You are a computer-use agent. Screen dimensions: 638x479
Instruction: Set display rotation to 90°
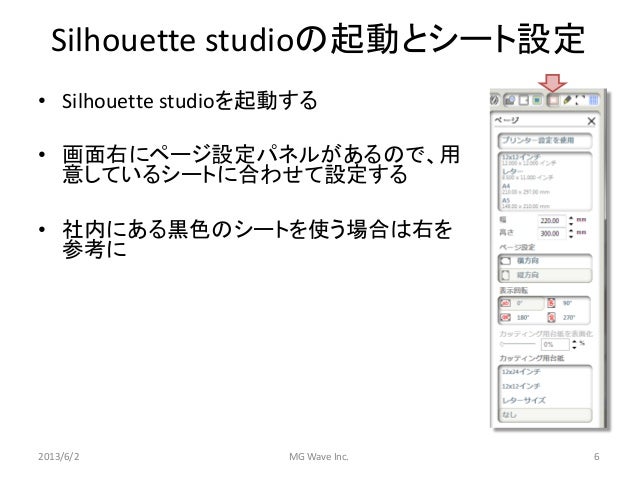[567, 303]
